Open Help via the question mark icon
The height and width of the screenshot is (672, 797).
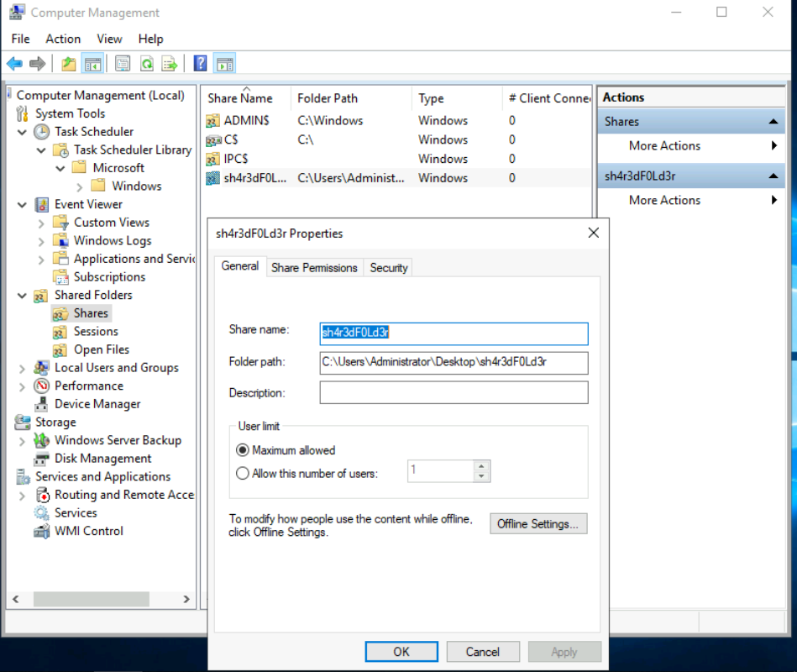point(201,64)
